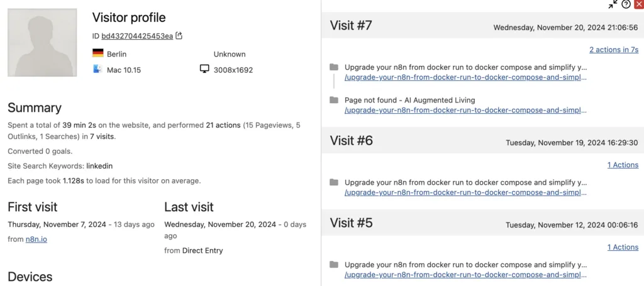Click the share icon next to visitor ID

coord(179,36)
